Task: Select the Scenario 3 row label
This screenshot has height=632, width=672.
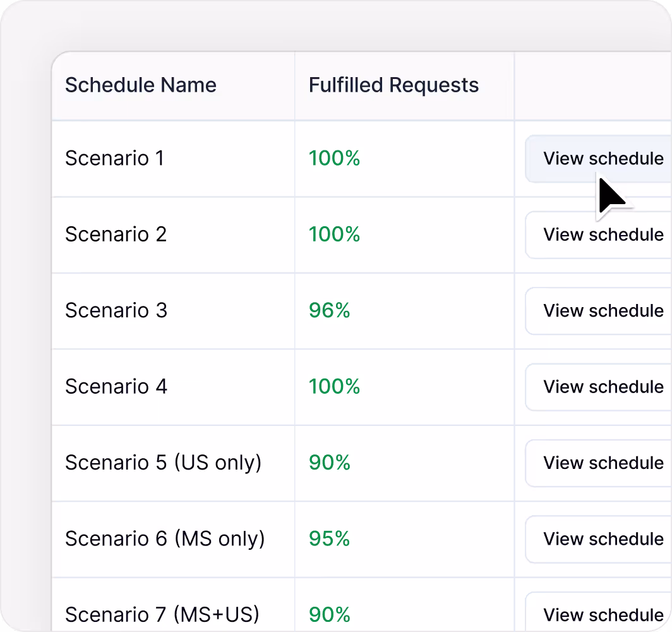Action: 116,310
